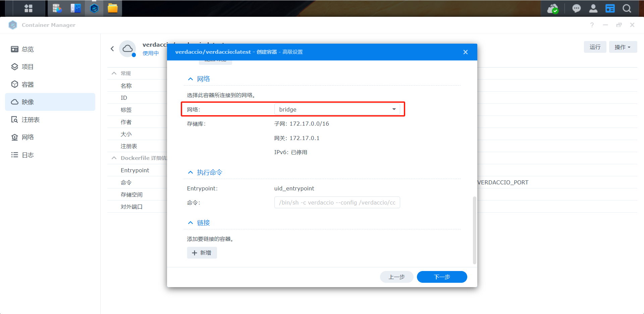Open the bridge network dropdown
This screenshot has width=644, height=314.
point(337,109)
